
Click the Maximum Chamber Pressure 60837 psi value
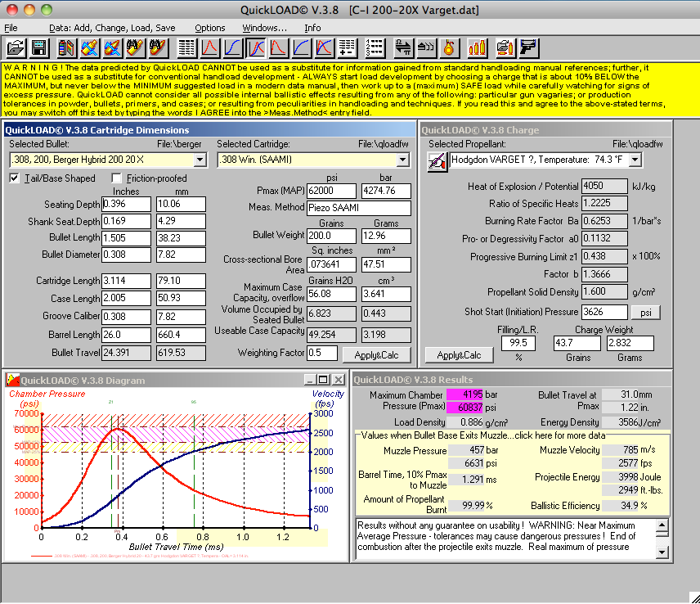464,408
